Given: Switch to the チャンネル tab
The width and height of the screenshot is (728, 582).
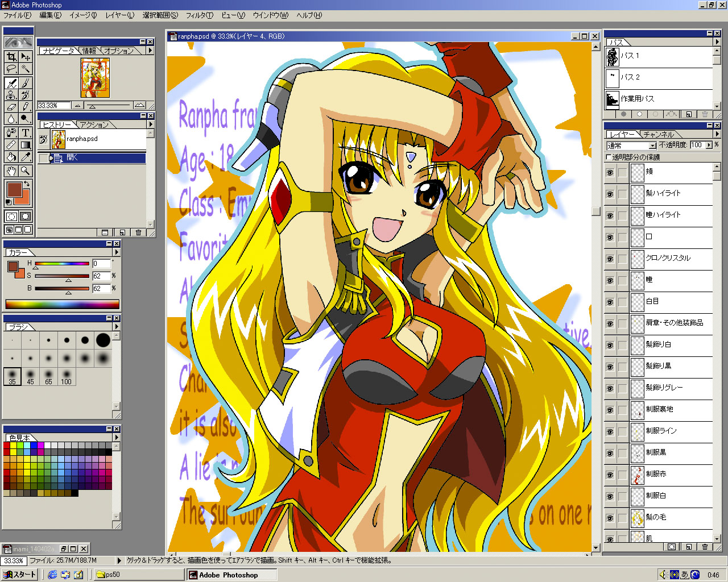Looking at the screenshot, I should [x=659, y=135].
